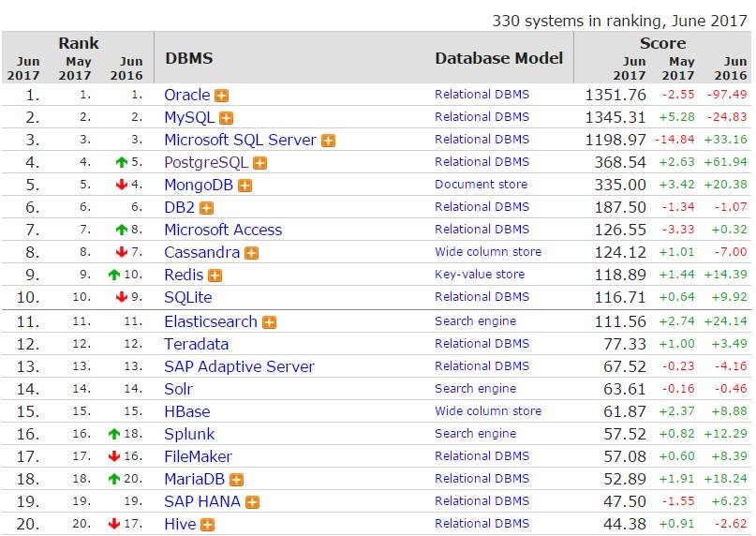Open the Oracle link
This screenshot has height=536, width=756.
point(187,95)
